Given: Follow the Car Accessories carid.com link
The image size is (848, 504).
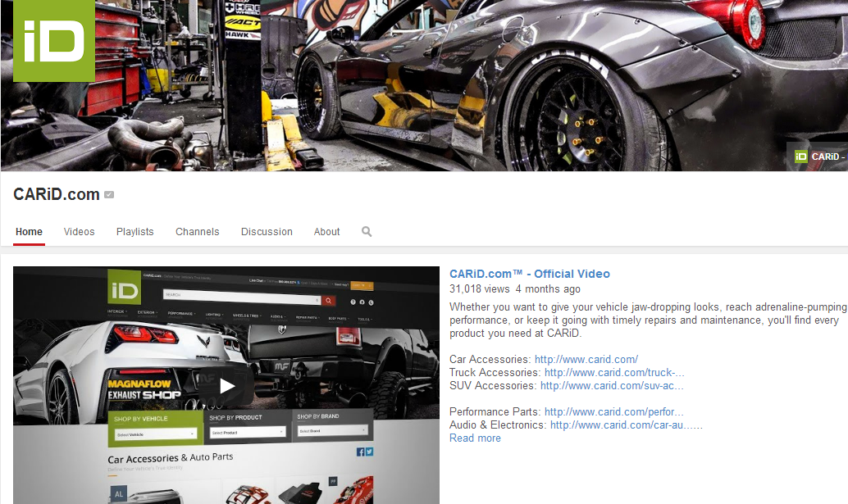Looking at the screenshot, I should [586, 359].
